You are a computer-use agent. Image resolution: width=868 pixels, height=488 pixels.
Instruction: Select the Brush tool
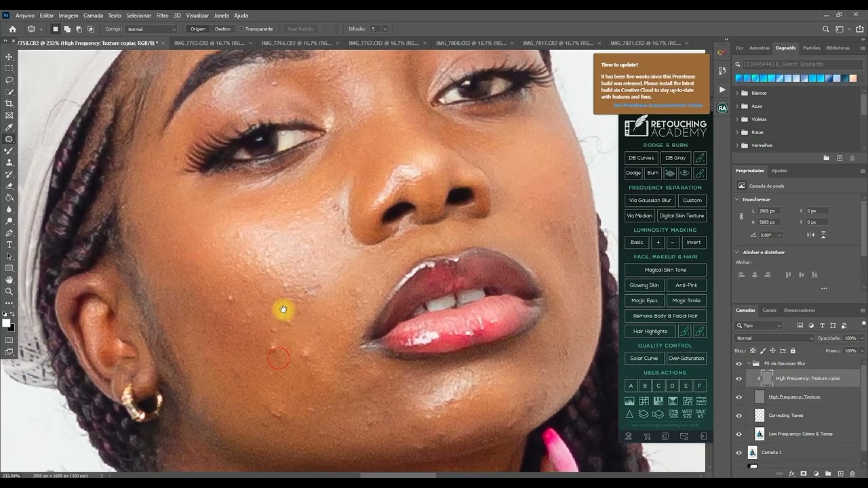tap(9, 151)
